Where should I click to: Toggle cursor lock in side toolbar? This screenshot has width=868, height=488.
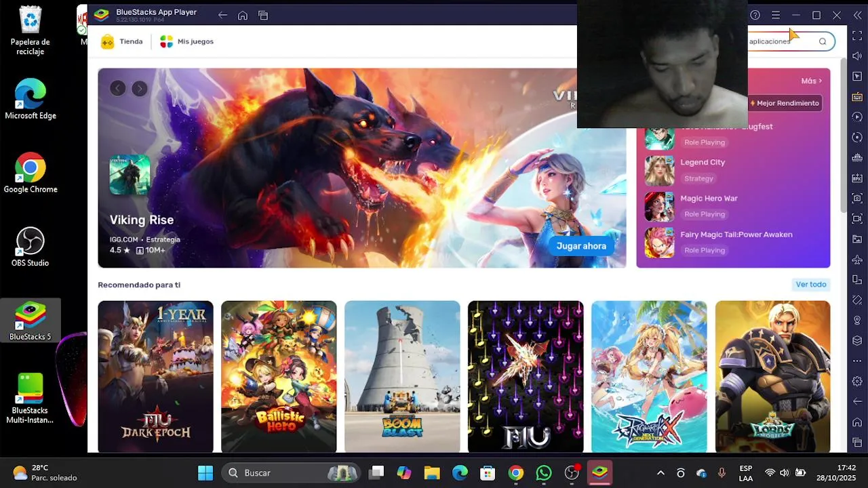[857, 76]
